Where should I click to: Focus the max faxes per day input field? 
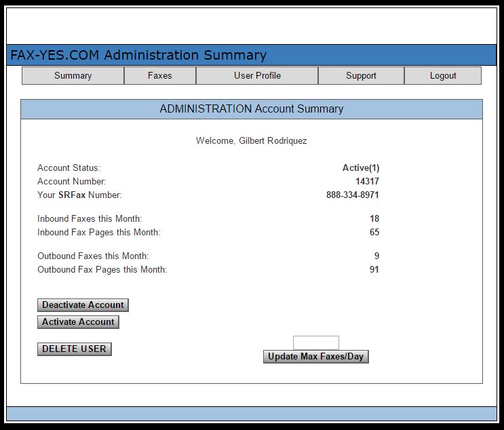315,343
